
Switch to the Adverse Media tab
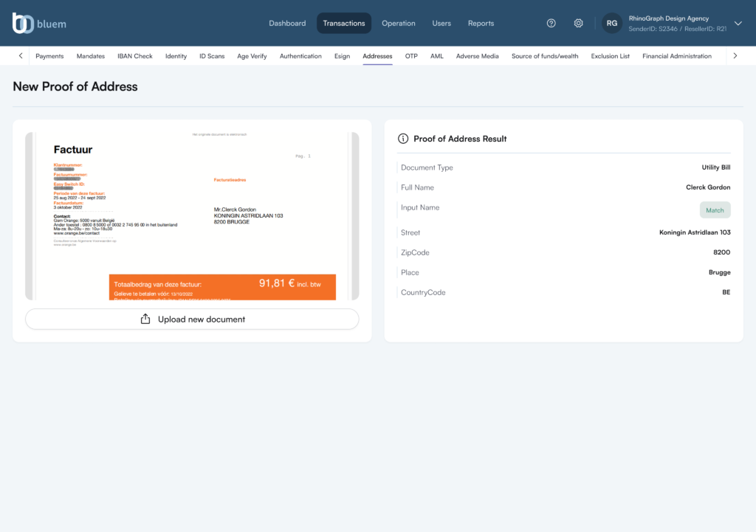click(478, 56)
